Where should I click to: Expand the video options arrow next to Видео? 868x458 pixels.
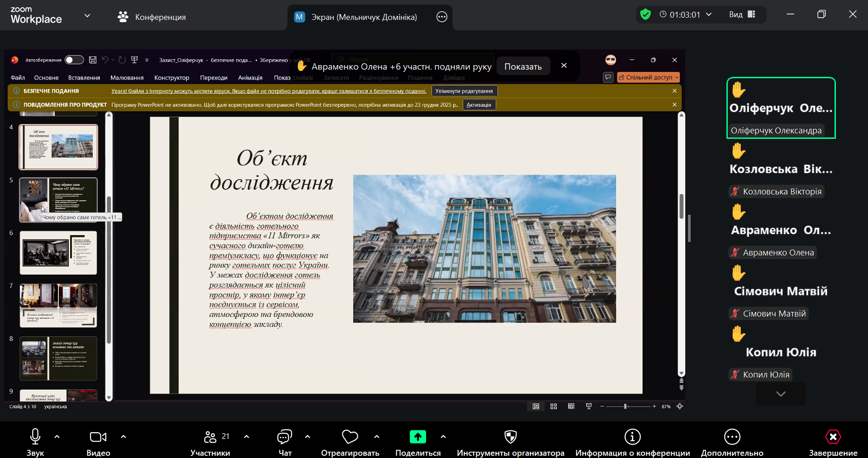click(123, 437)
